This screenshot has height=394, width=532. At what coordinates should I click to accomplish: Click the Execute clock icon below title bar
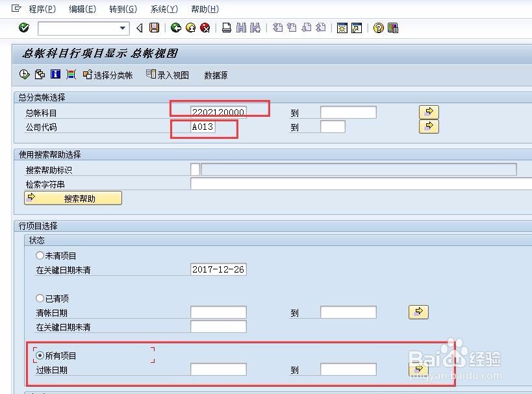pyautogui.click(x=23, y=74)
